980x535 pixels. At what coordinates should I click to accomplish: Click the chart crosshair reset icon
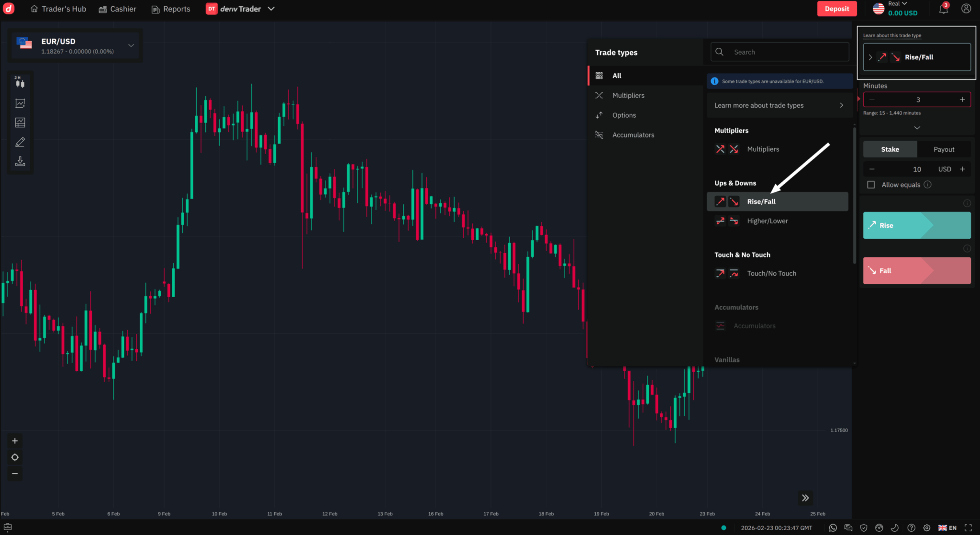(15, 457)
